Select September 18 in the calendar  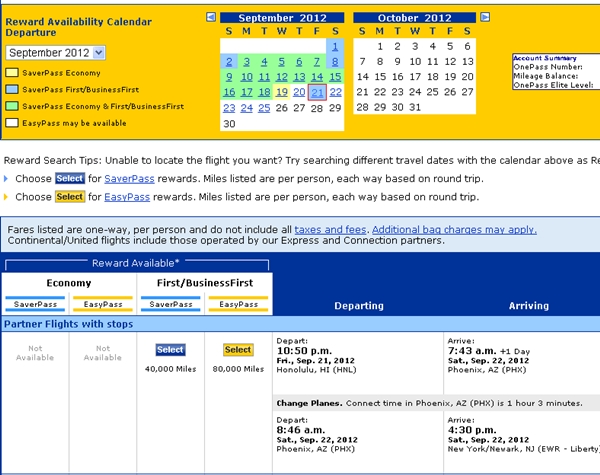point(264,92)
